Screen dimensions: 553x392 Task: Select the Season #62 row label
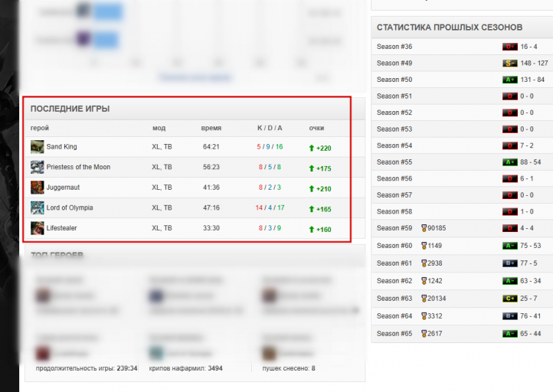[394, 281]
